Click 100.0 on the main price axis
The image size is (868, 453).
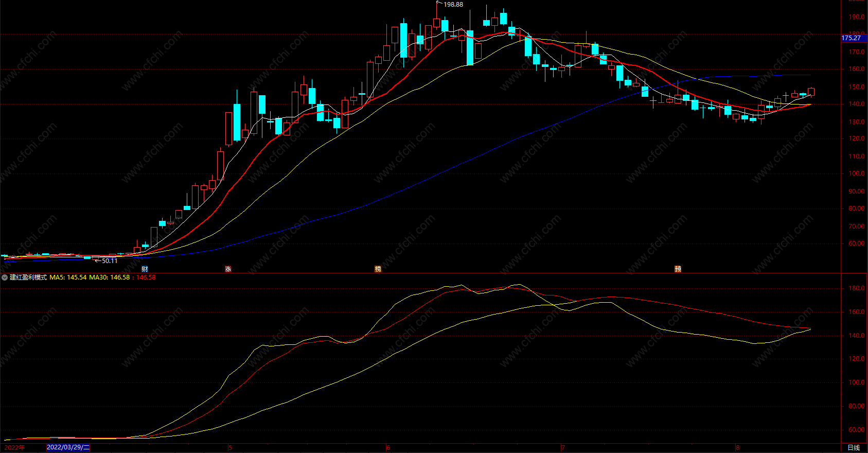point(856,174)
